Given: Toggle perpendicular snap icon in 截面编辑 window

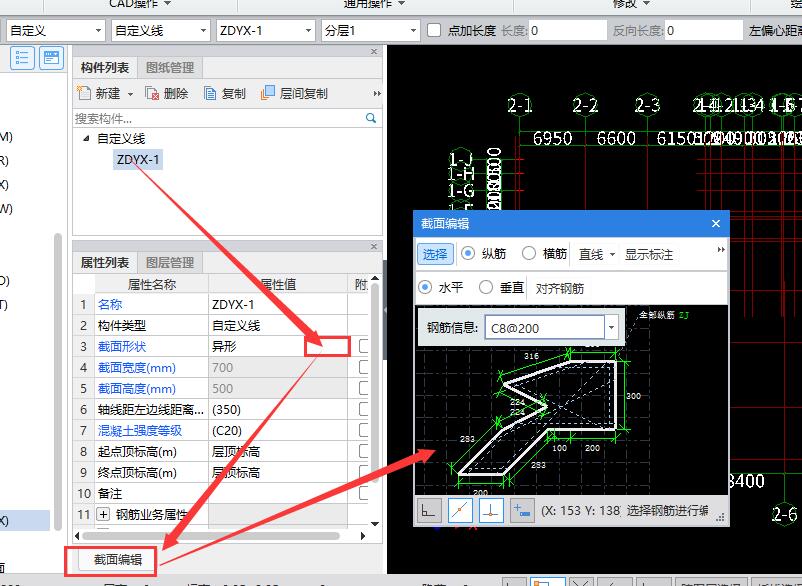Looking at the screenshot, I should [491, 510].
